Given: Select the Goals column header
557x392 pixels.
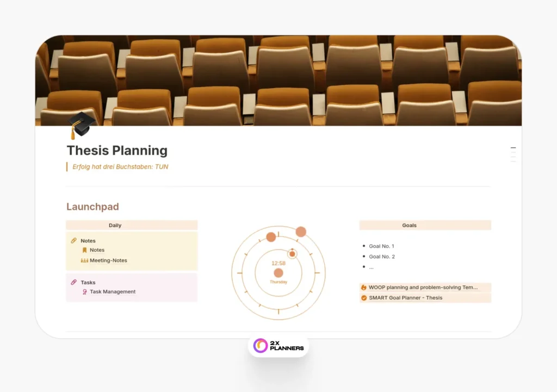Looking at the screenshot, I should tap(409, 225).
